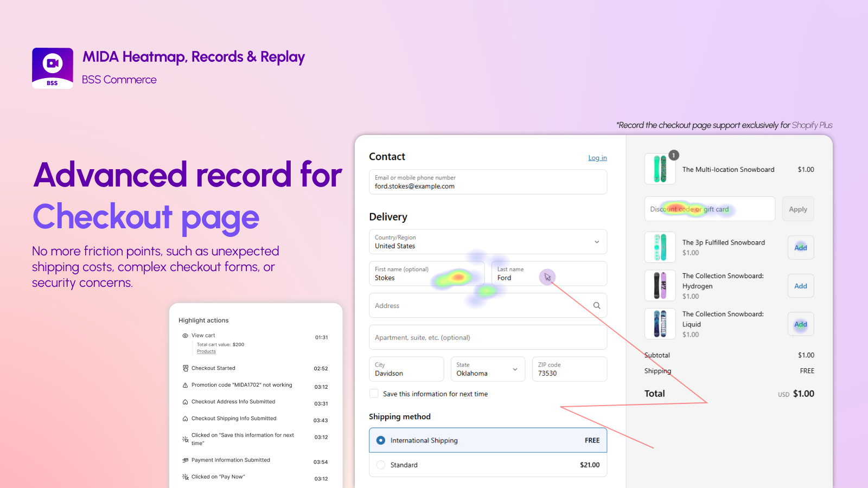This screenshot has width=868, height=488.
Task: Click 'Checkout Shipping Info Submitted' entry
Action: [234, 419]
